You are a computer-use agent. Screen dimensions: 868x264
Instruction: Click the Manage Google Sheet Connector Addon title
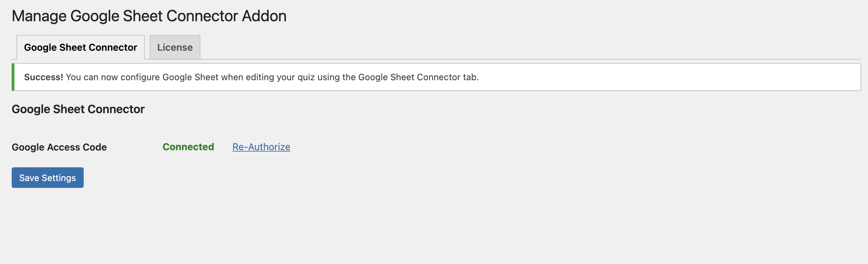click(x=149, y=16)
